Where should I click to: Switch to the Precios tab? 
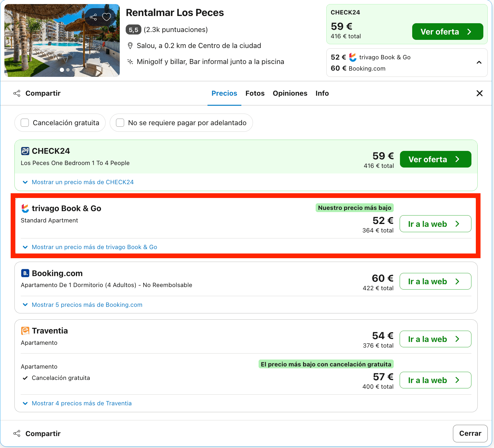[x=224, y=93]
